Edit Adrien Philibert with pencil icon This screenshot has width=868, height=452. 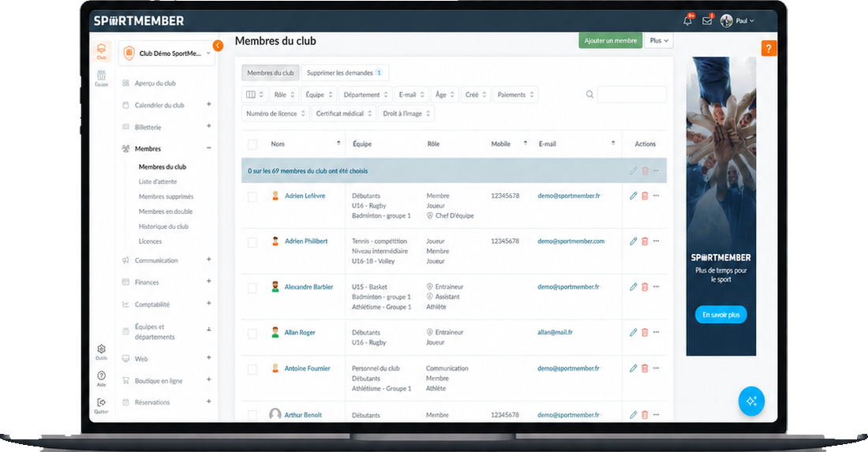(x=634, y=241)
